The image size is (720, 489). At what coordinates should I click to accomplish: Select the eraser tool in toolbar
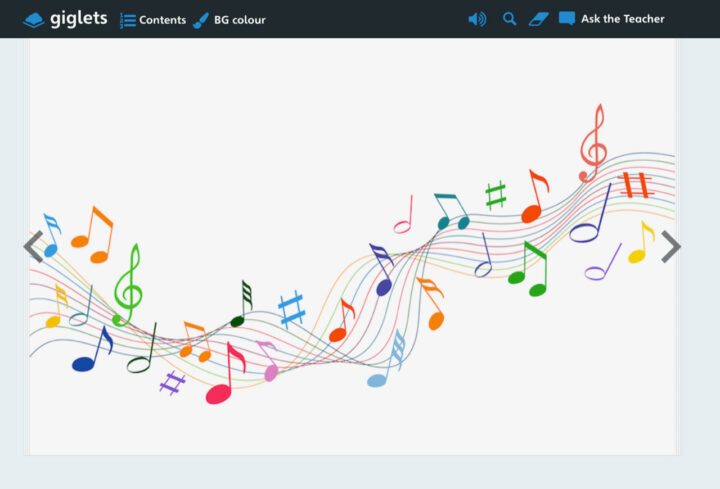[539, 19]
